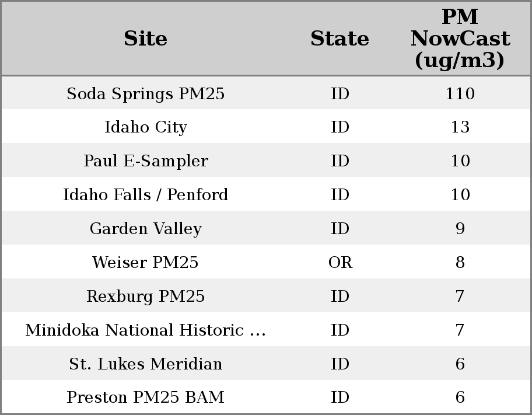This screenshot has height=415, width=532.
Task: Select the Rexburg PM25 site
Action: pyautogui.click(x=145, y=297)
